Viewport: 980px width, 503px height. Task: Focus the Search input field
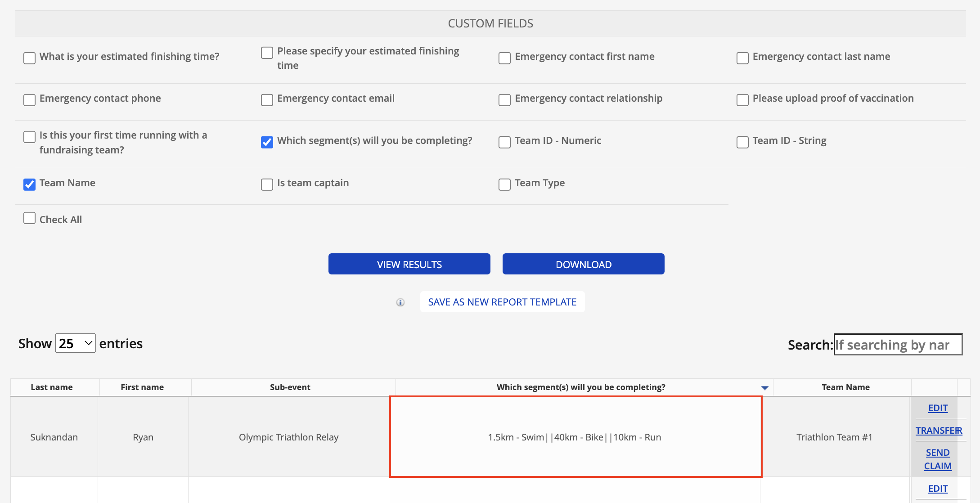(x=898, y=345)
